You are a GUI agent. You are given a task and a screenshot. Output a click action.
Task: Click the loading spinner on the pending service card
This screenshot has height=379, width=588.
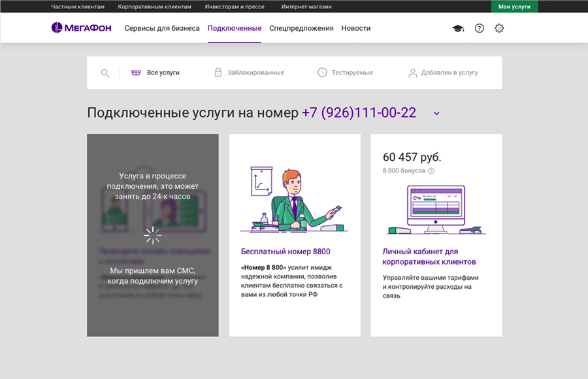[x=152, y=235]
